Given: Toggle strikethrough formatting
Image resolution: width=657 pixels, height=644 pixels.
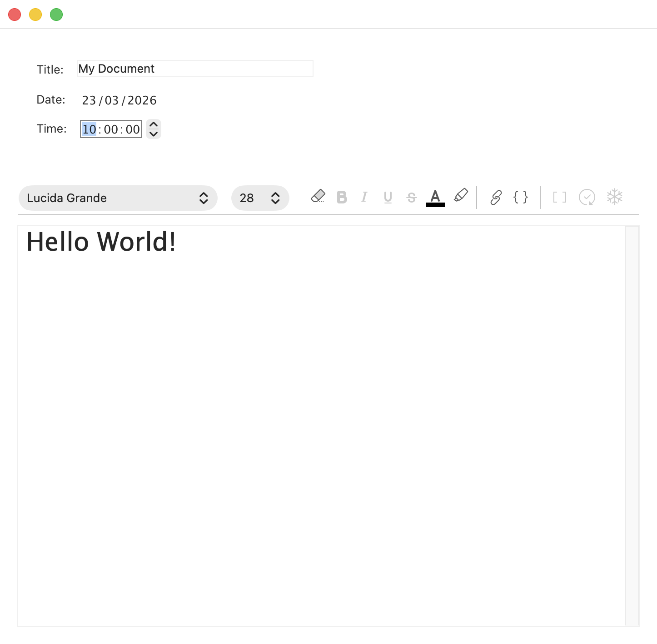Looking at the screenshot, I should coord(411,197).
